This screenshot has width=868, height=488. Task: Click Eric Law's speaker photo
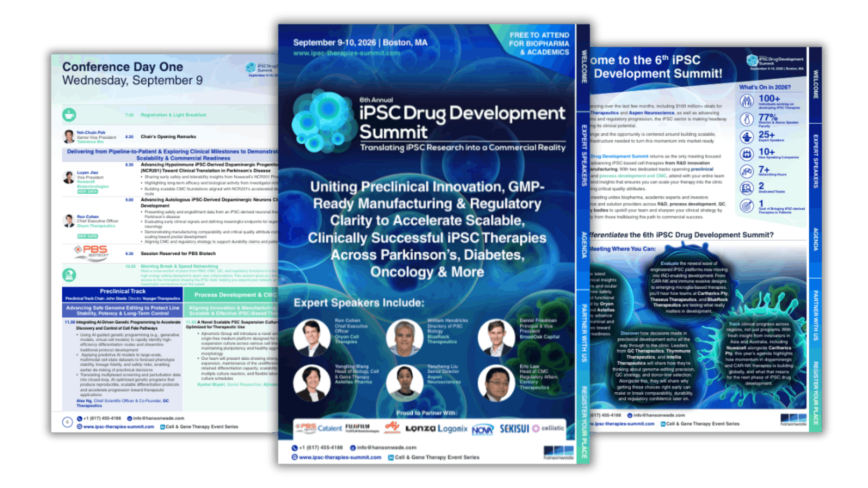coord(496,383)
